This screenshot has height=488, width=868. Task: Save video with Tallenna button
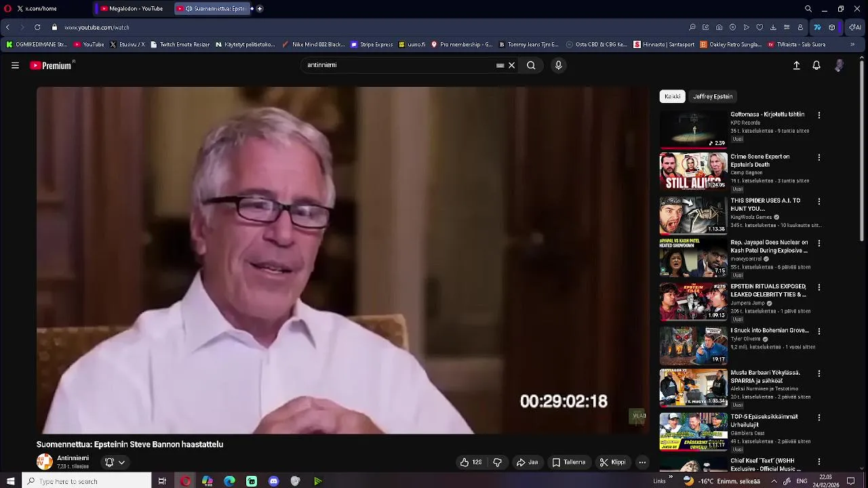click(568, 462)
